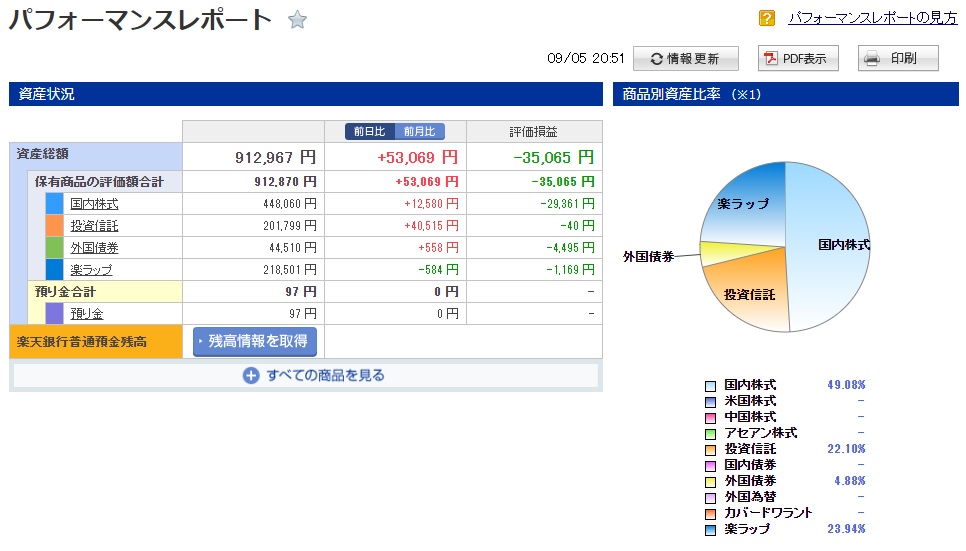
Task: Click the 投資信託 legend marker
Action: [710, 450]
